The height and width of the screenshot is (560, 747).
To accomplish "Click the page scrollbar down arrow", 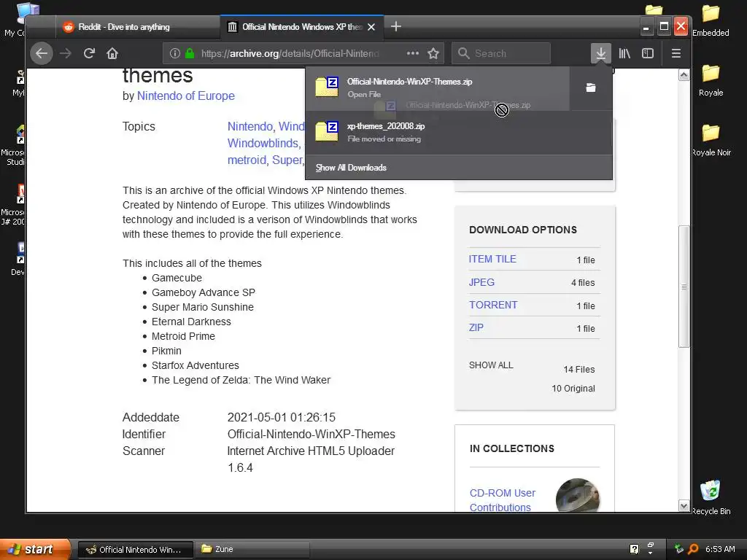I will click(684, 506).
